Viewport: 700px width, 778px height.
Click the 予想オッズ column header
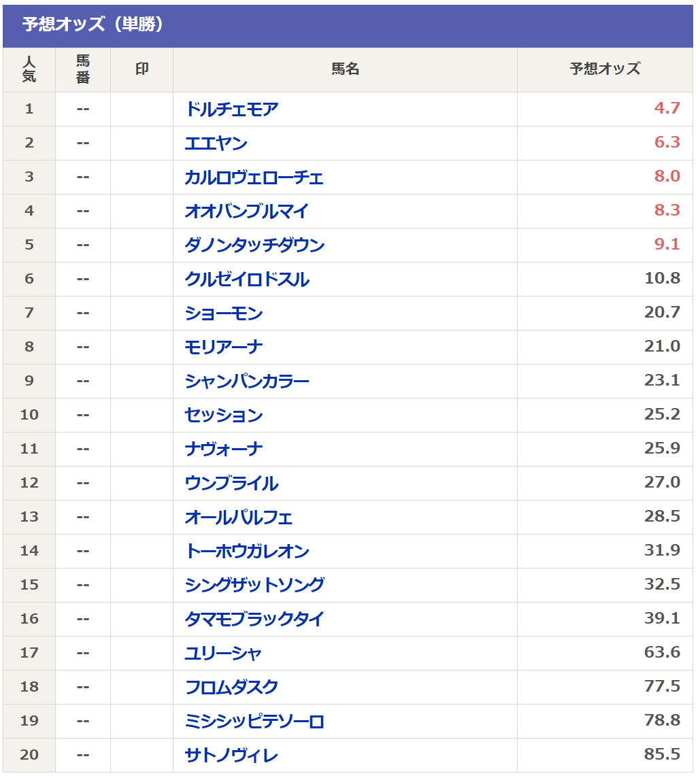coord(605,69)
